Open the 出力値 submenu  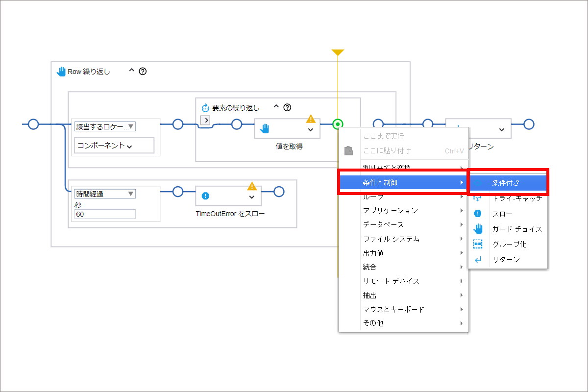click(403, 253)
